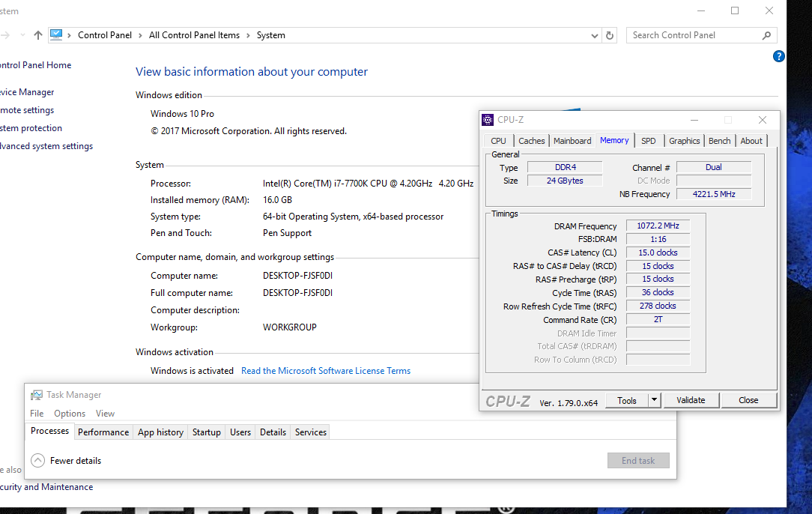Click the refresh icon beside address bar
Viewport: 812px width, 514px height.
tap(610, 35)
